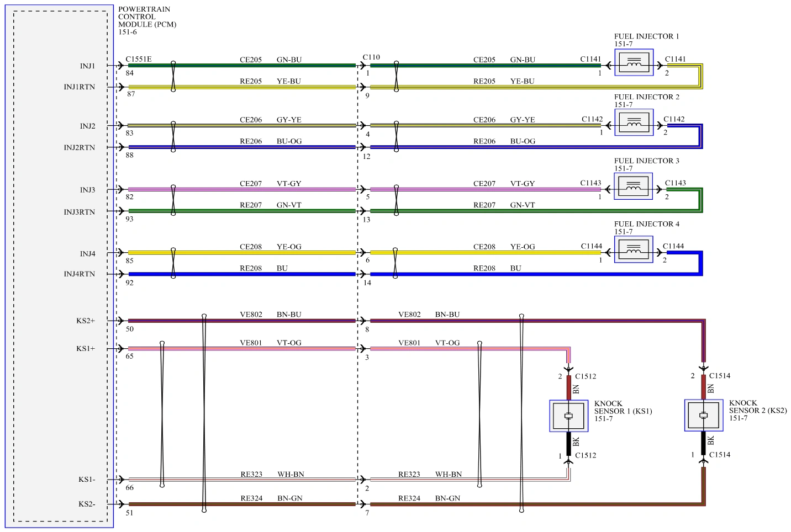
Task: Select the Knock Sensor 1 component symbol
Action: pyautogui.click(x=569, y=416)
